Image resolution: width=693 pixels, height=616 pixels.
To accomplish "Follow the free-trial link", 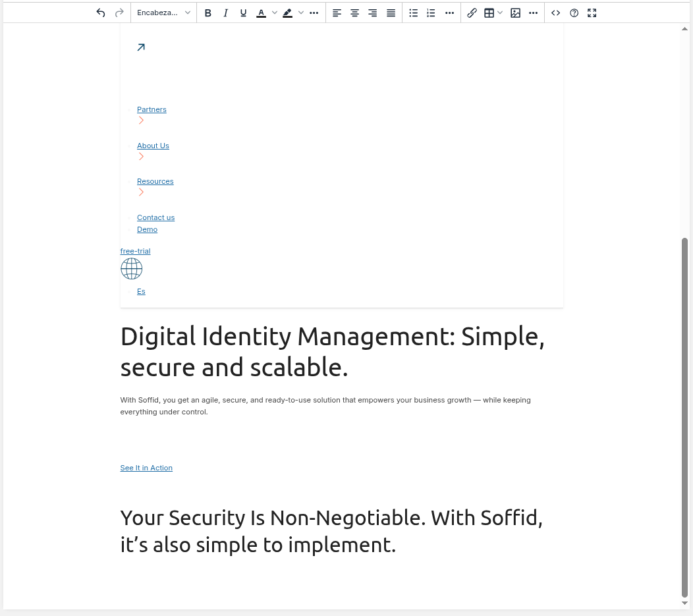I will tap(135, 251).
